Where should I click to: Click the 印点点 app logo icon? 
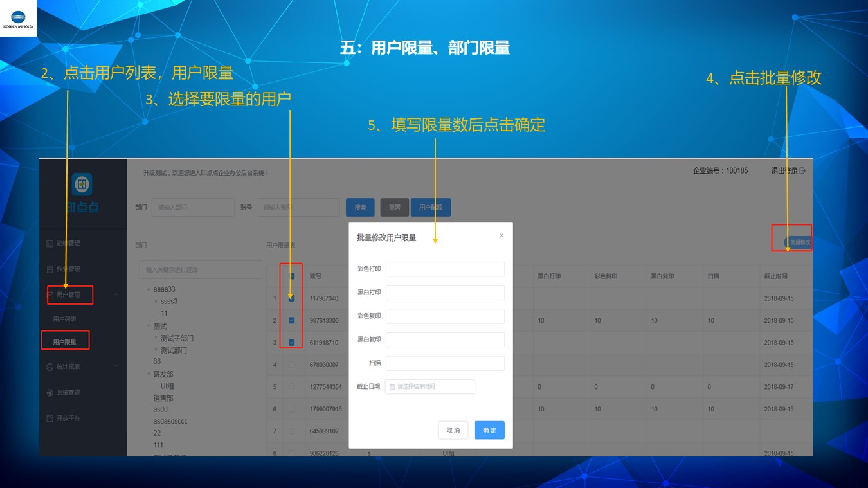[x=82, y=185]
